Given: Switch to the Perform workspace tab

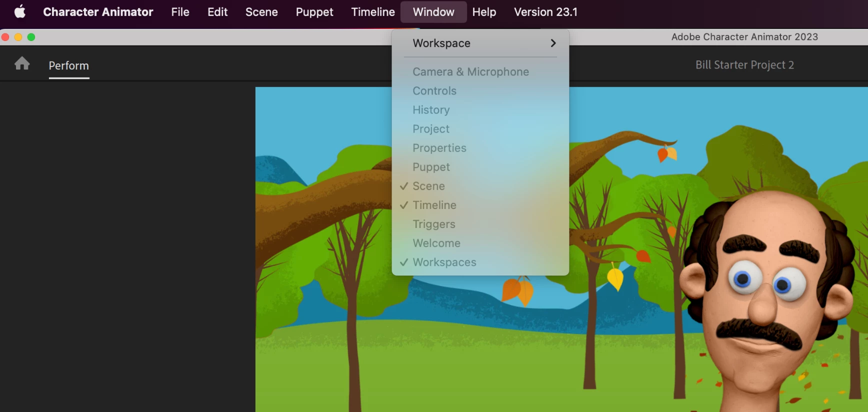Looking at the screenshot, I should pos(68,65).
